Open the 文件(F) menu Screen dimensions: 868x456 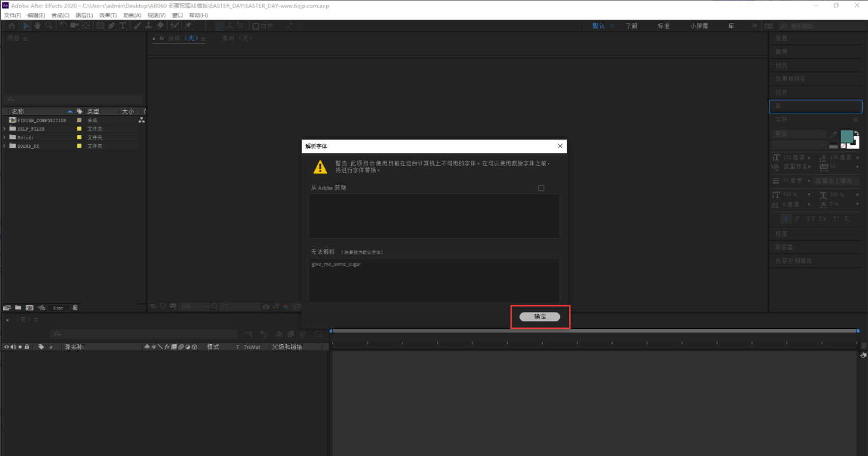click(13, 15)
